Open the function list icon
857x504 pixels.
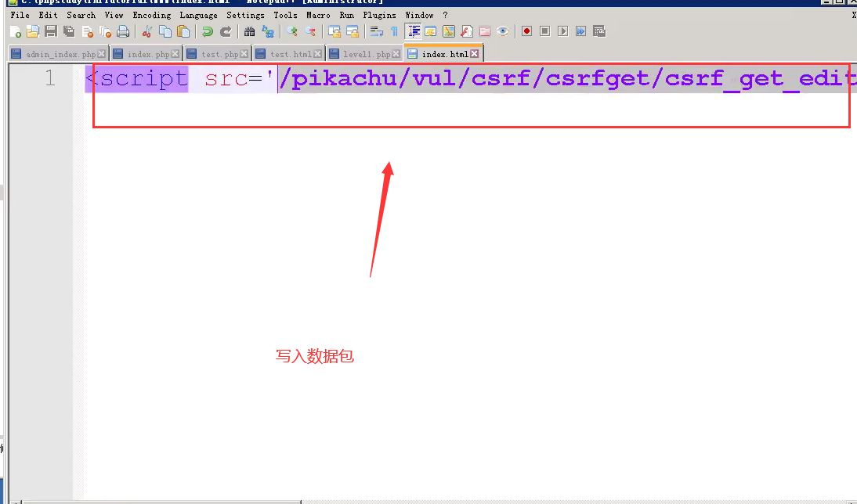point(467,31)
